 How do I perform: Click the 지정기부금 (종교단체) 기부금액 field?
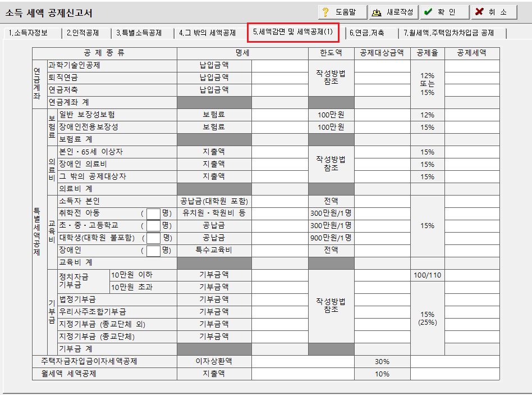tap(280, 337)
